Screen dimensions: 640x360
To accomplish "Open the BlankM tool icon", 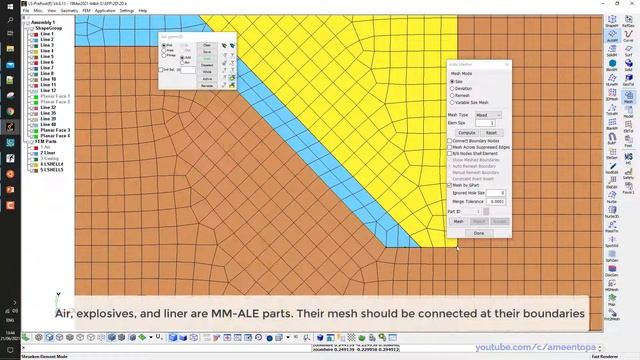I will [612, 124].
